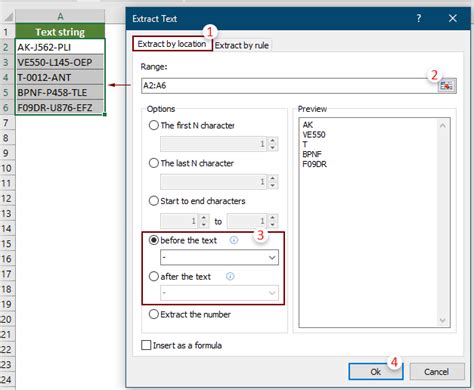
Task: Increase the first N character spinner value
Action: [x=273, y=141]
